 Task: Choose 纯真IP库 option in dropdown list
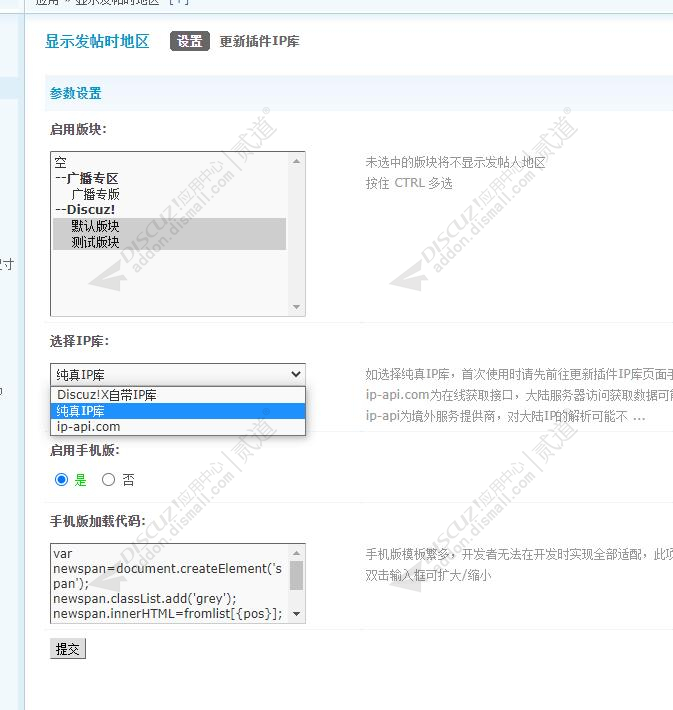[178, 411]
